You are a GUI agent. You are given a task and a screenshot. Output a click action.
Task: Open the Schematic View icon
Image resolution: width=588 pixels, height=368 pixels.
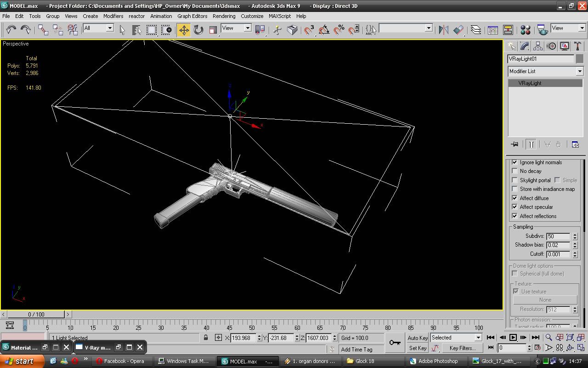tap(508, 30)
